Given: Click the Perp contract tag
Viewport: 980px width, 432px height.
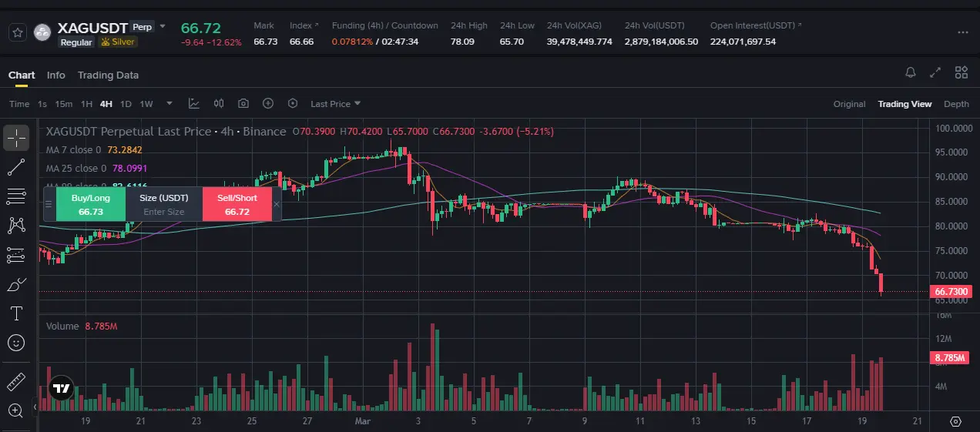Looking at the screenshot, I should (142, 27).
